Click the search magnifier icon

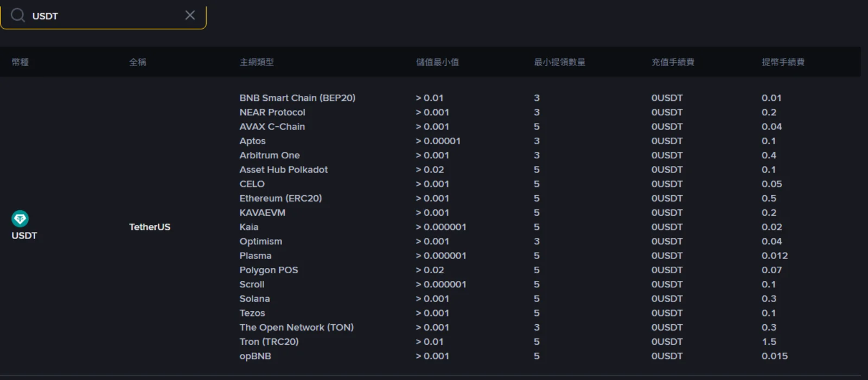pyautogui.click(x=18, y=15)
